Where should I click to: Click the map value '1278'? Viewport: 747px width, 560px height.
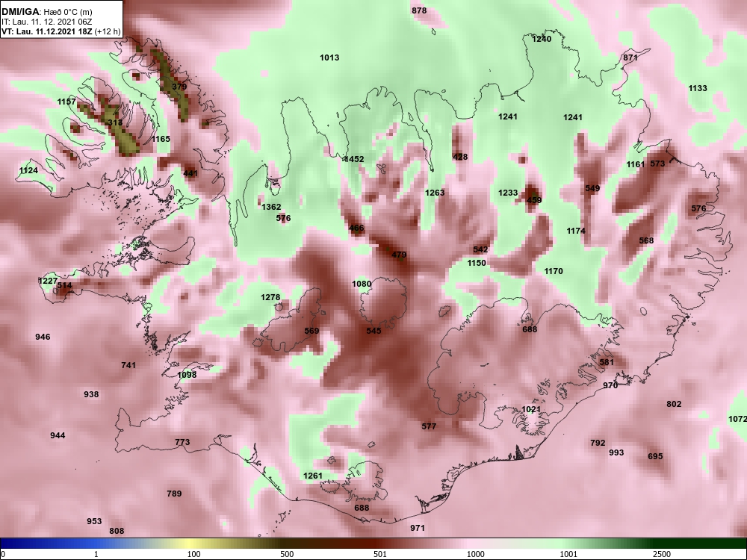coord(270,298)
